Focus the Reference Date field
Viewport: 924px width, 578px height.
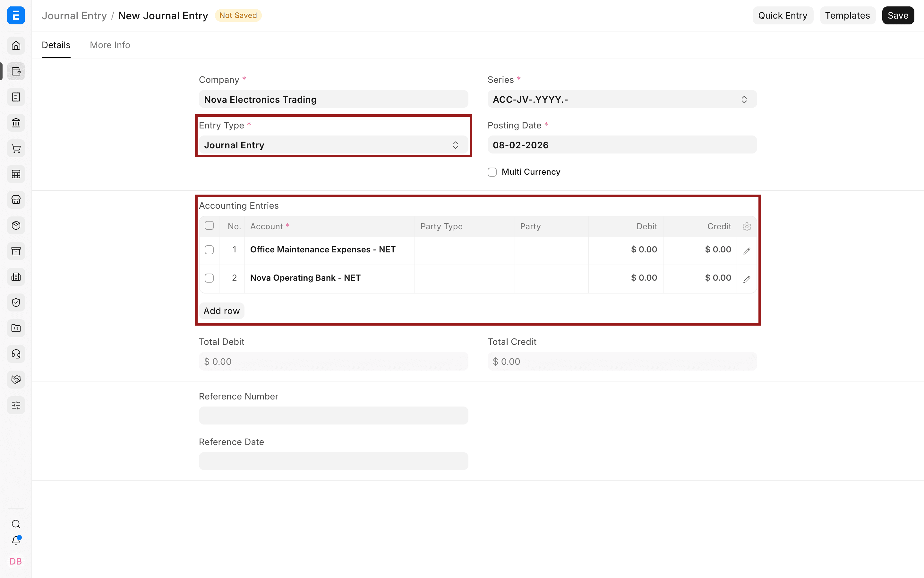pos(333,461)
